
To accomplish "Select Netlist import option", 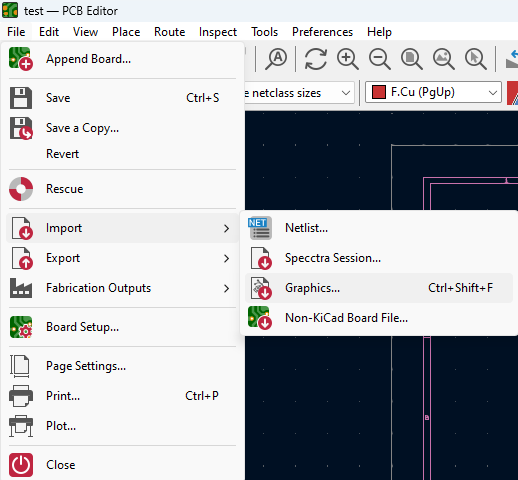I will [x=379, y=228].
